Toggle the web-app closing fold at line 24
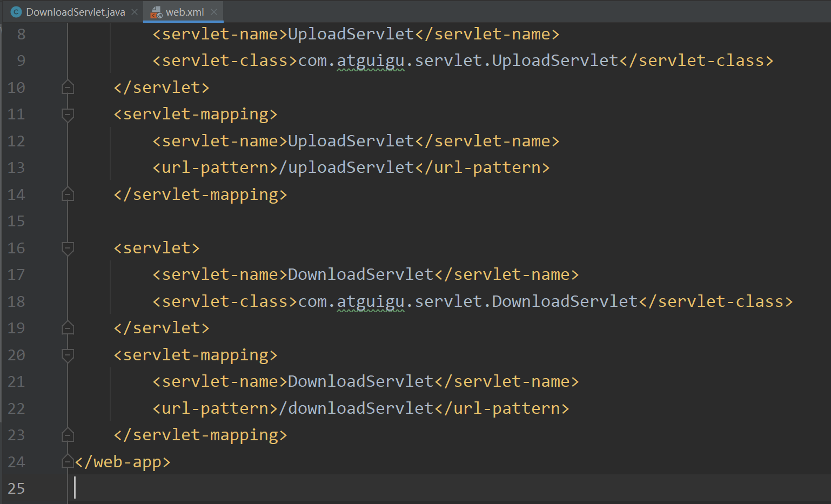 (x=68, y=461)
